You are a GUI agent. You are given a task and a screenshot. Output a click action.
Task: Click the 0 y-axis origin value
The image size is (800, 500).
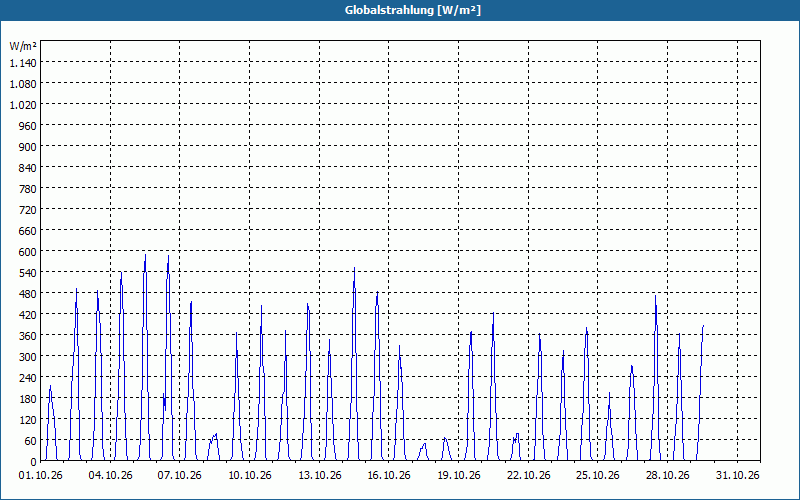34,462
